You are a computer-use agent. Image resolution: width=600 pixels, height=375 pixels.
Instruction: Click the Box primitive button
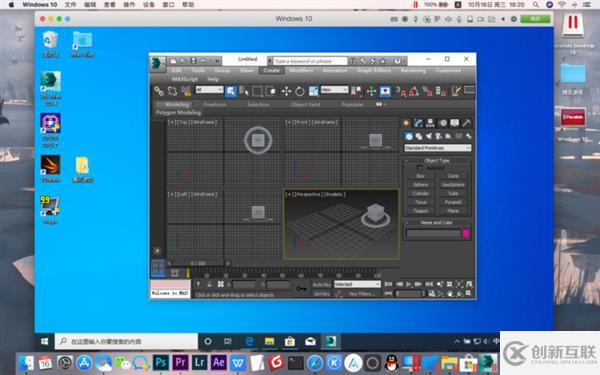pos(421,176)
